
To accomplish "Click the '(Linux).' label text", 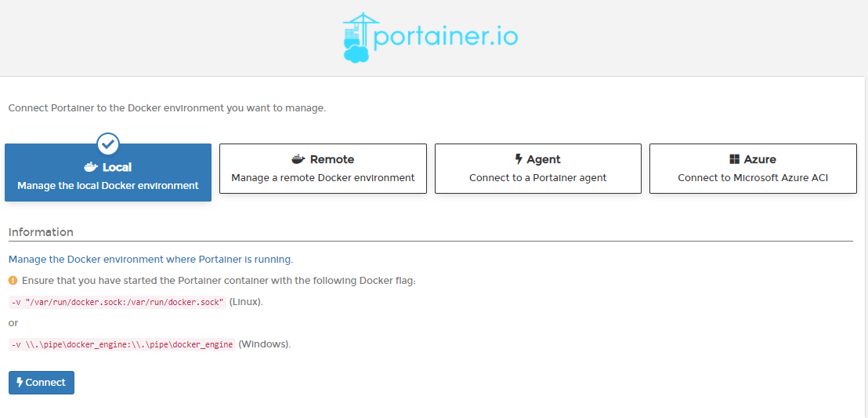I will (246, 302).
